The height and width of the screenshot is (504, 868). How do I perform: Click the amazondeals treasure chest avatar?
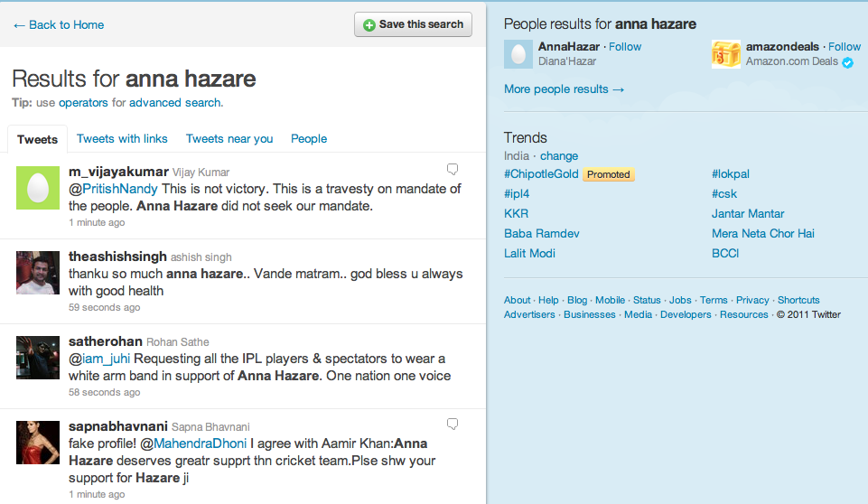pyautogui.click(x=725, y=54)
